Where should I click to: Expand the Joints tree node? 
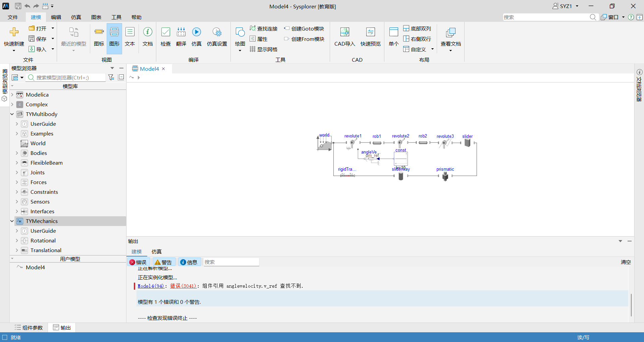pos(17,172)
